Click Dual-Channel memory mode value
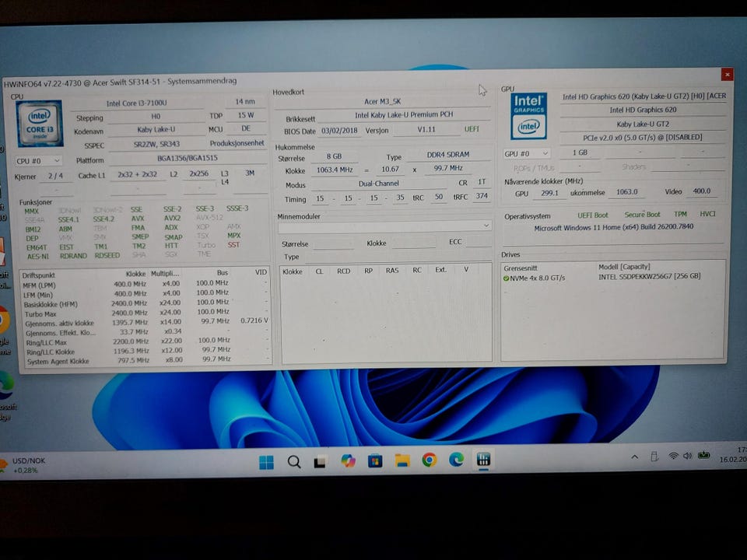Viewport: 747px width, 560px height. point(379,184)
